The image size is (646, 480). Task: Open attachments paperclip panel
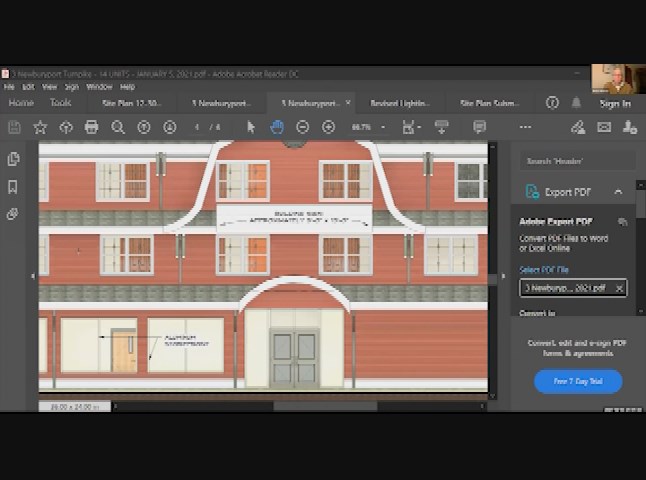point(13,214)
